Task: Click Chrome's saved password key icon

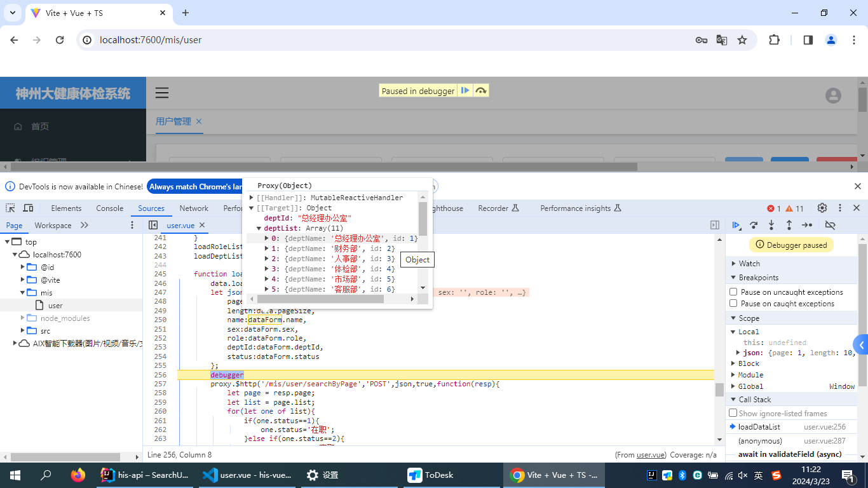Action: click(x=702, y=40)
